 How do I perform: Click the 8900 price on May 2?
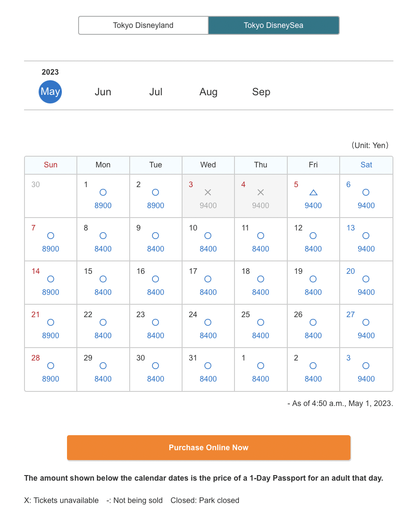pyautogui.click(x=155, y=206)
